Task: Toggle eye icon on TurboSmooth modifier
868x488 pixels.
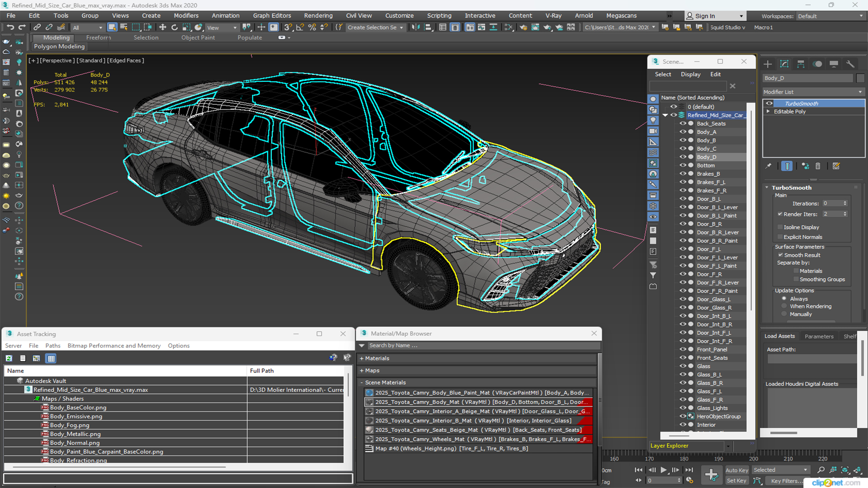Action: point(769,103)
